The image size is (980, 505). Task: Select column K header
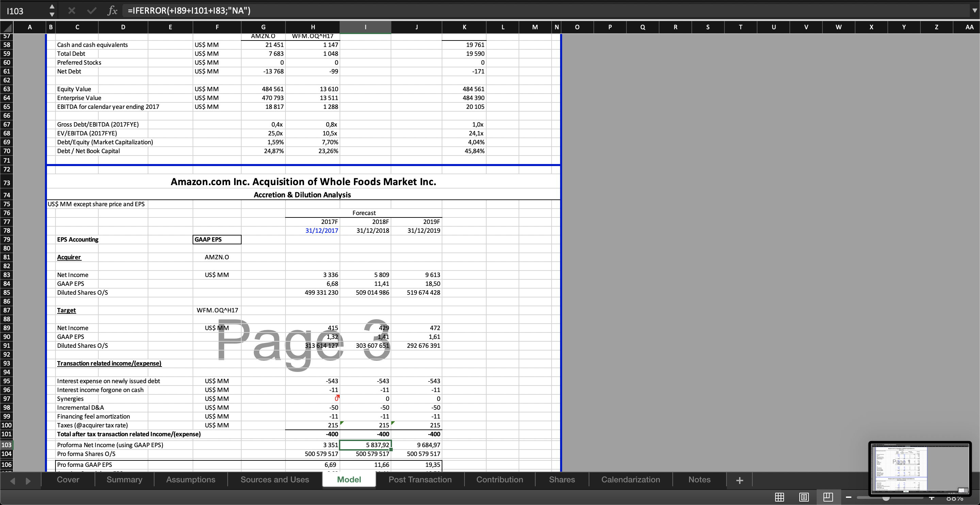[x=464, y=27]
